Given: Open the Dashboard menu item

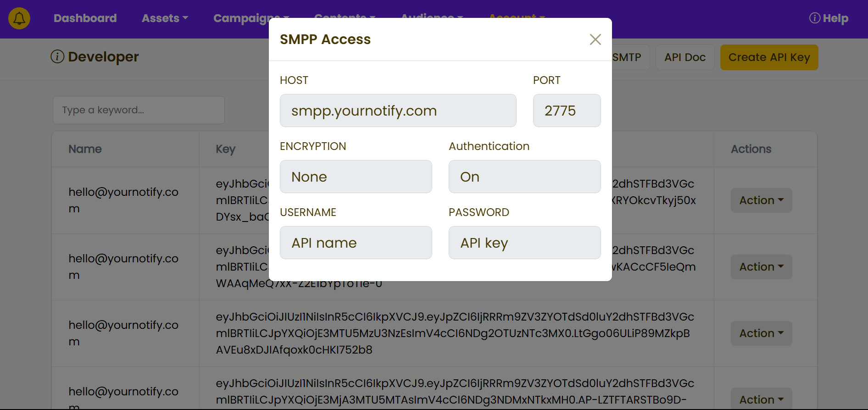Looking at the screenshot, I should pos(85,18).
